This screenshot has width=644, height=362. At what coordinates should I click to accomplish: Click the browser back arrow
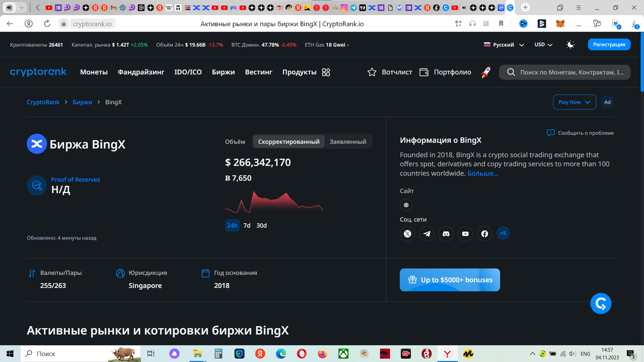click(10, 24)
